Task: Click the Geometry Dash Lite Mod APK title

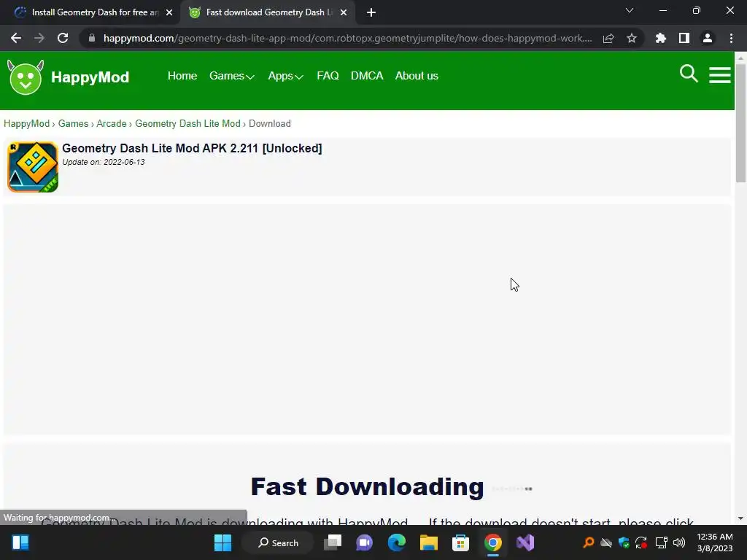Action: click(x=192, y=148)
